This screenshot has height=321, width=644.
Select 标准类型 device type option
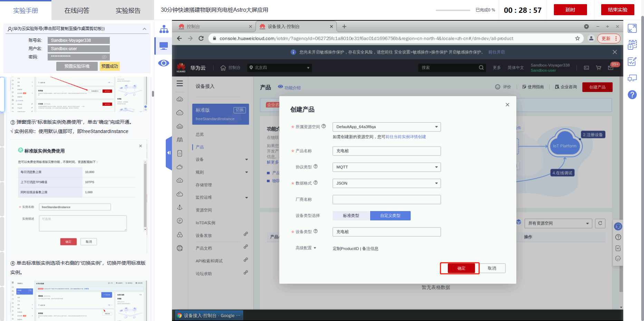(x=351, y=216)
